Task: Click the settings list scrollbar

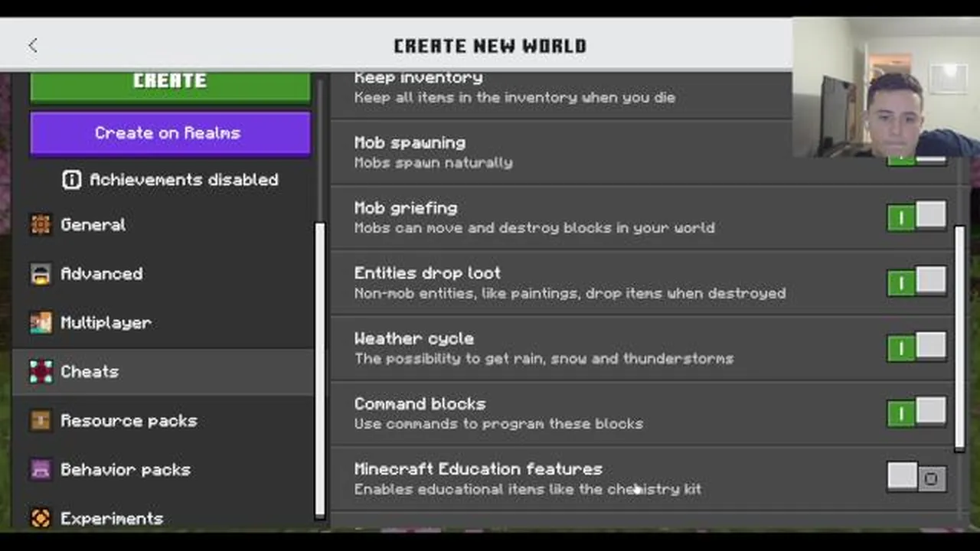Action: 960,338
